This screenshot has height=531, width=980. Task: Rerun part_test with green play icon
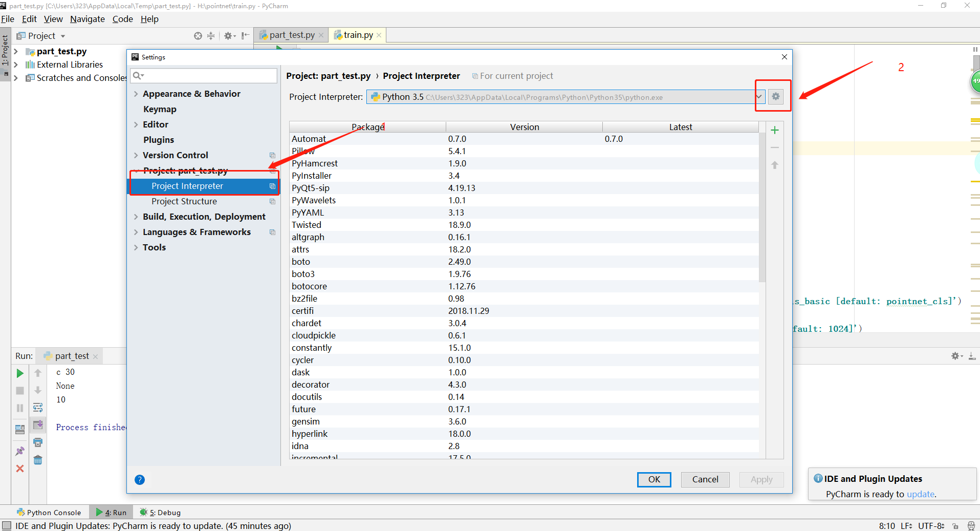pyautogui.click(x=20, y=373)
